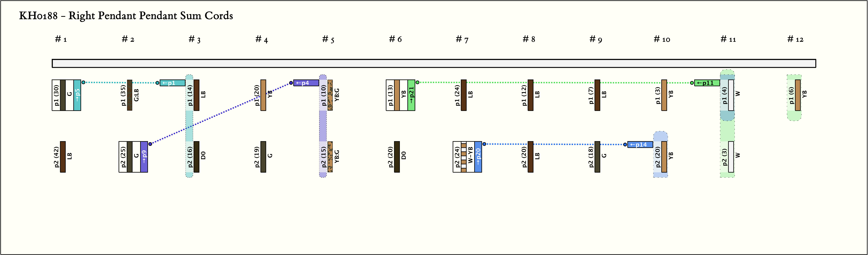Click the p2 (19) G cord in column 4

(263, 157)
